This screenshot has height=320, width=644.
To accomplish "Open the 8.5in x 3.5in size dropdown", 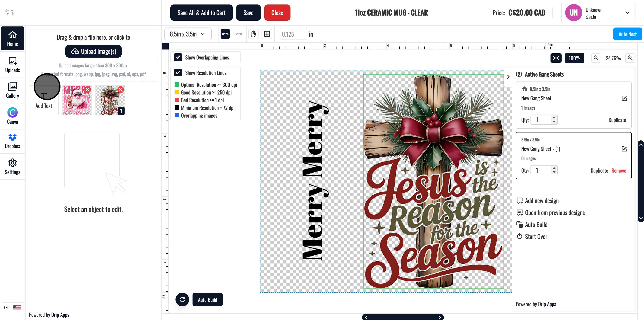I will pyautogui.click(x=187, y=34).
